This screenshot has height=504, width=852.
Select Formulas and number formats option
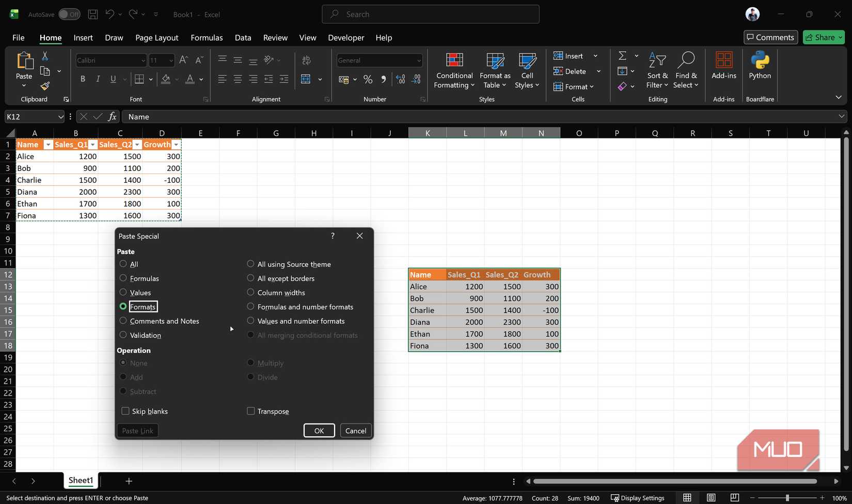pos(250,307)
